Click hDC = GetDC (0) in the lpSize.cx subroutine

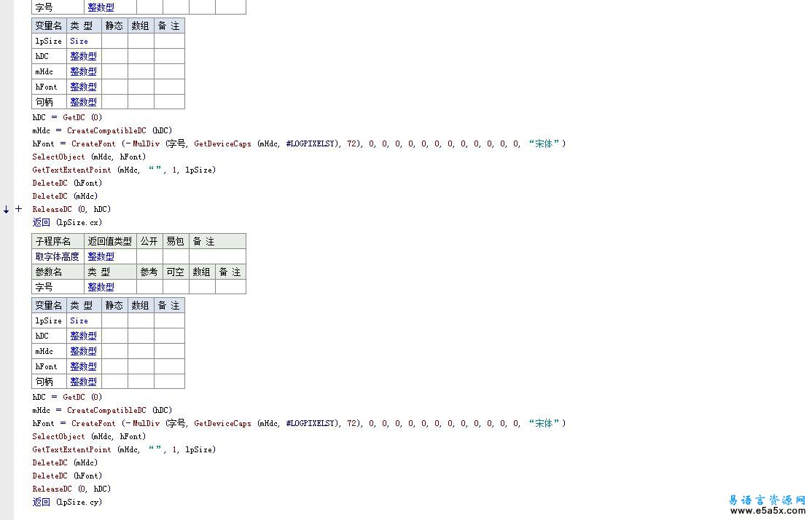coord(67,117)
